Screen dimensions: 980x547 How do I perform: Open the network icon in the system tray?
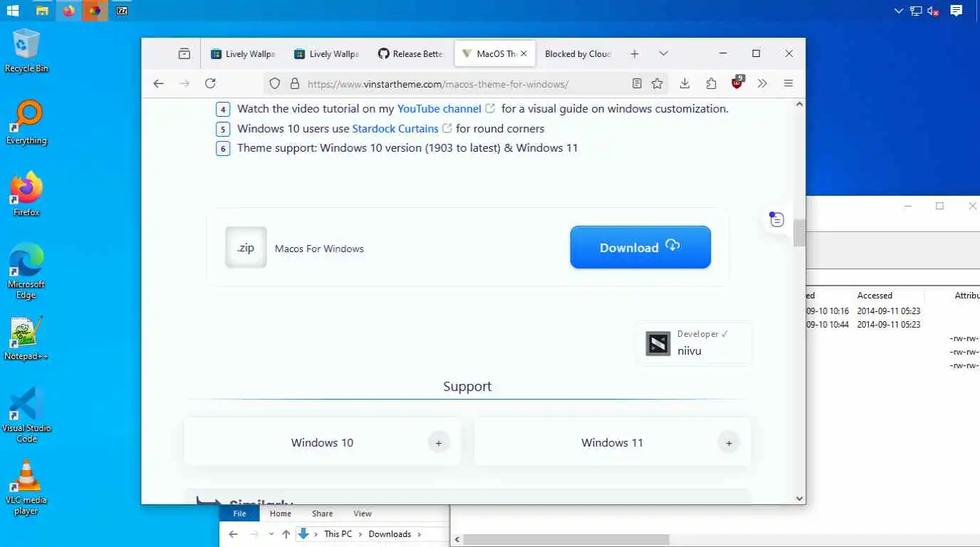(x=916, y=11)
